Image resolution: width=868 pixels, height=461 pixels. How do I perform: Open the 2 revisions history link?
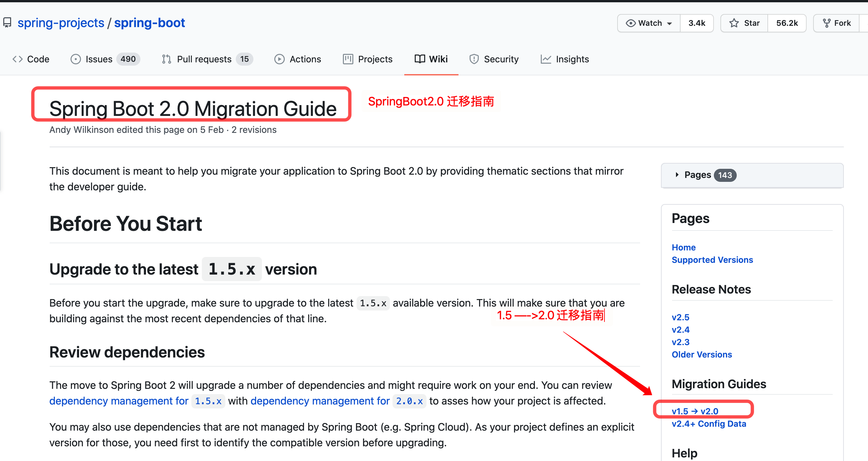[254, 130]
